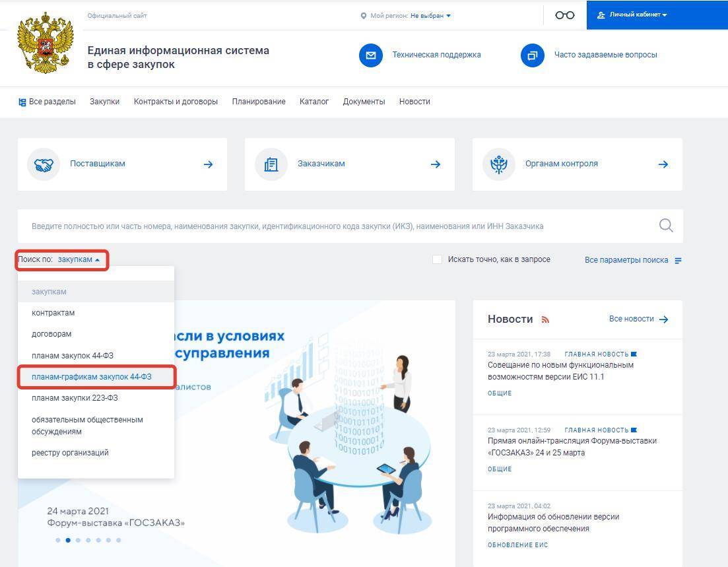The image size is (728, 567).
Task: Collapse the 'Поиск по: закупкам' dropdown
Action: (79, 259)
